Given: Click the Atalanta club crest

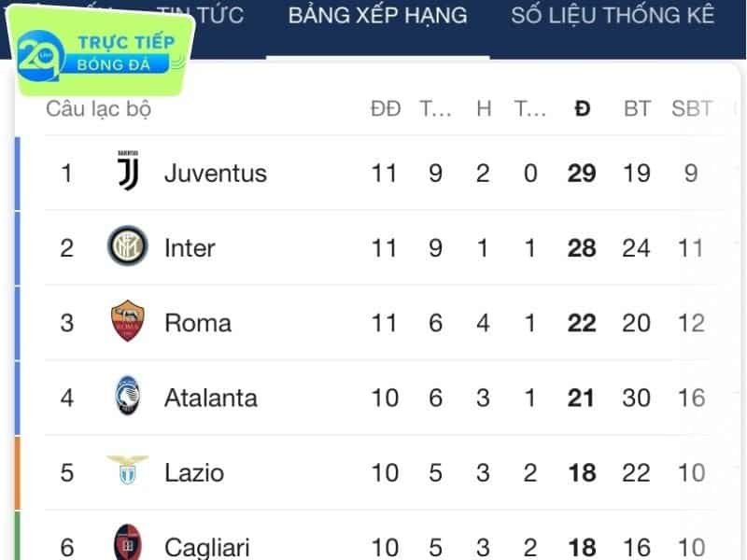Looking at the screenshot, I should 127,396.
